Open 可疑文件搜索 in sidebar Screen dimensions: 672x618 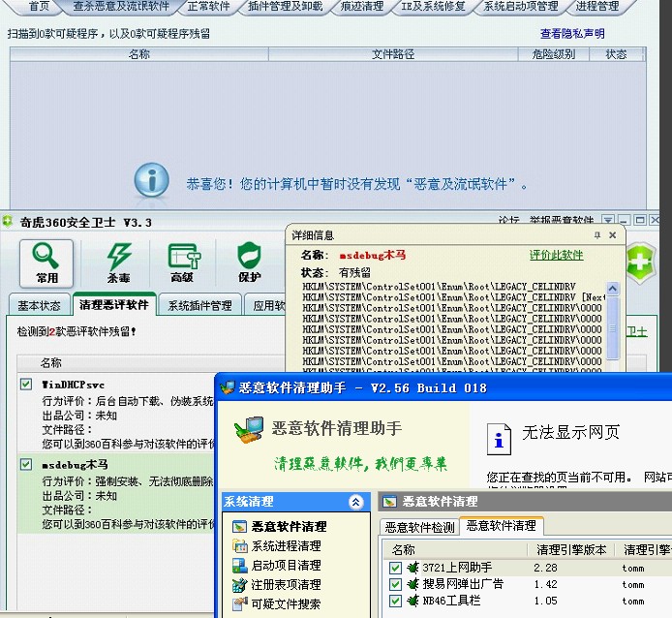pos(276,603)
